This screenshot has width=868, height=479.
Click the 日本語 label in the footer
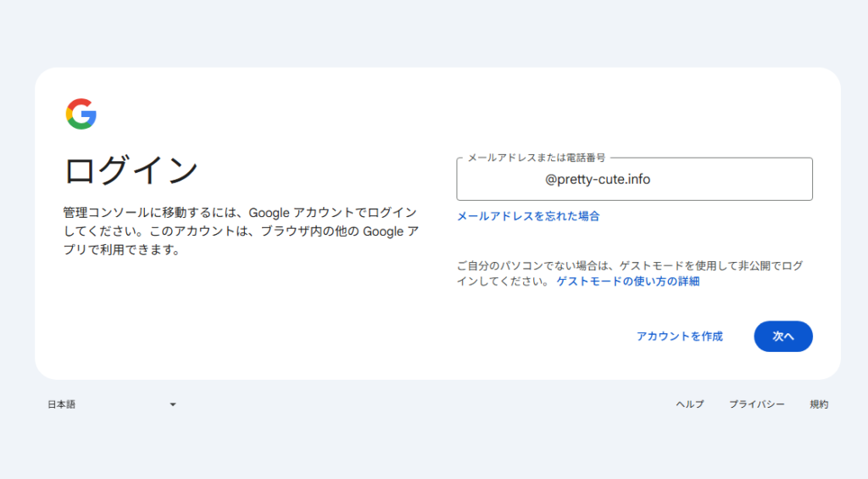point(62,404)
